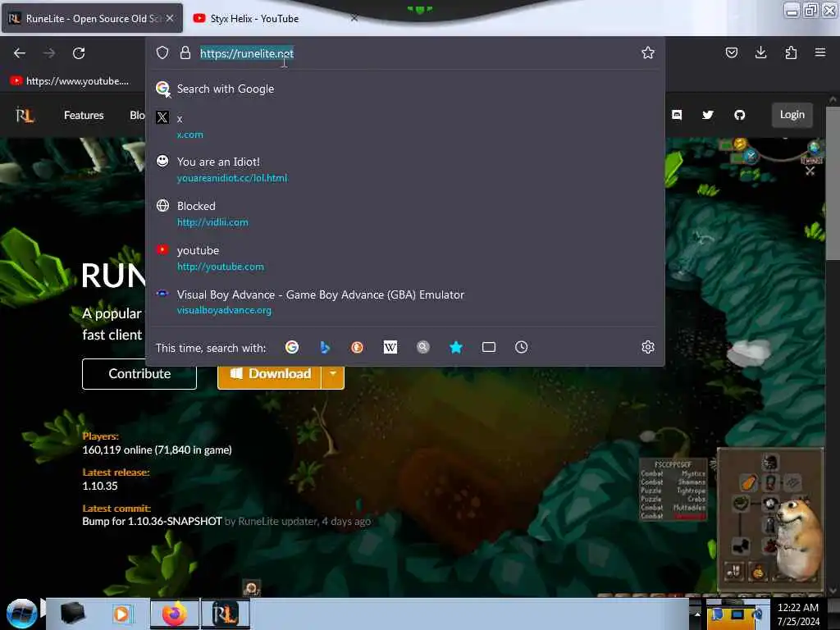Search bookmarks using the blue star icon

click(456, 347)
